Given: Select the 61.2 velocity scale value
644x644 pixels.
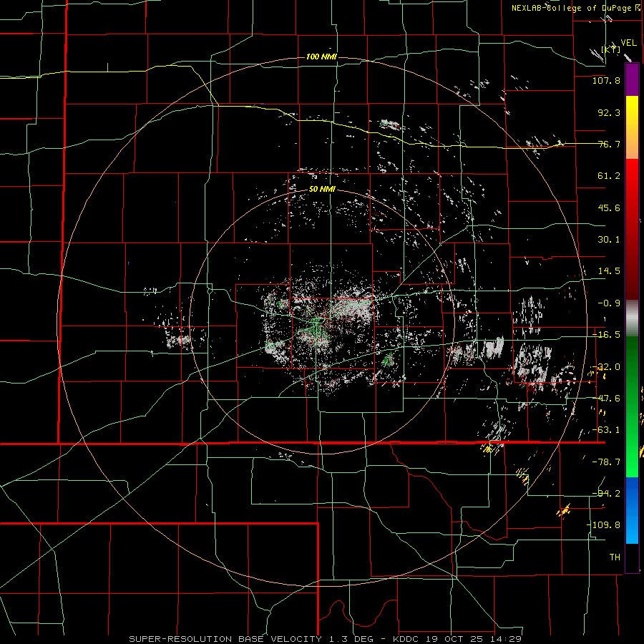Looking at the screenshot, I should tap(609, 176).
